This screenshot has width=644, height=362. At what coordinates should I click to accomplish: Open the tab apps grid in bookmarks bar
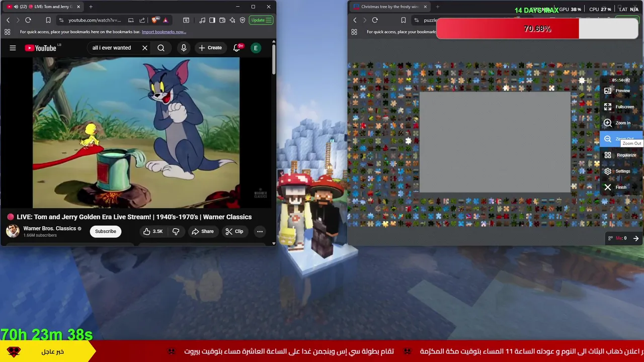tap(7, 32)
